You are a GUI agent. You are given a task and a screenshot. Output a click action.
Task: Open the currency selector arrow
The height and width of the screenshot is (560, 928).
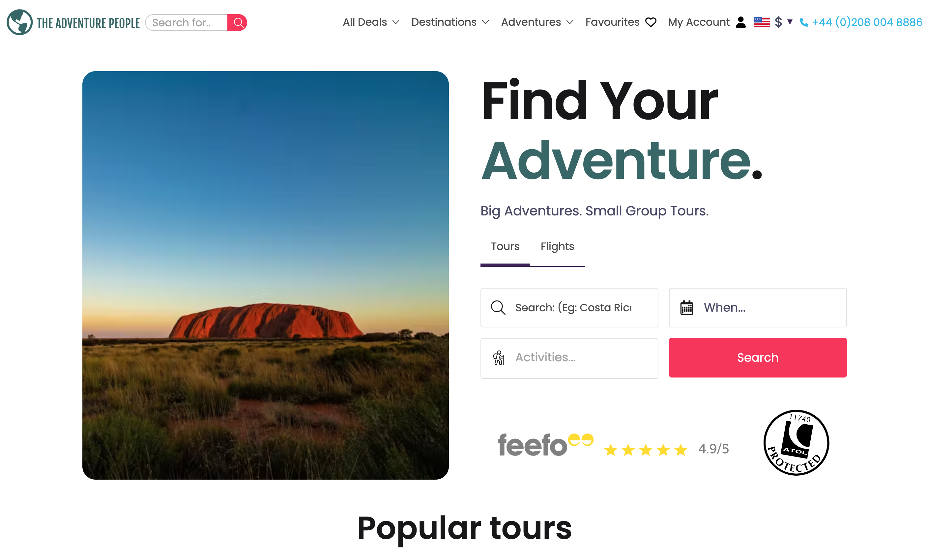click(x=790, y=23)
